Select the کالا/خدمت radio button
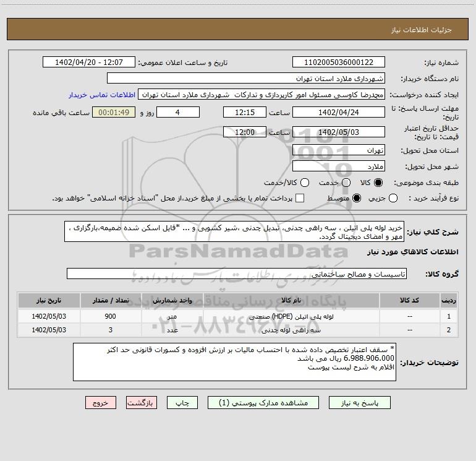The width and height of the screenshot is (476, 461). coord(305,183)
